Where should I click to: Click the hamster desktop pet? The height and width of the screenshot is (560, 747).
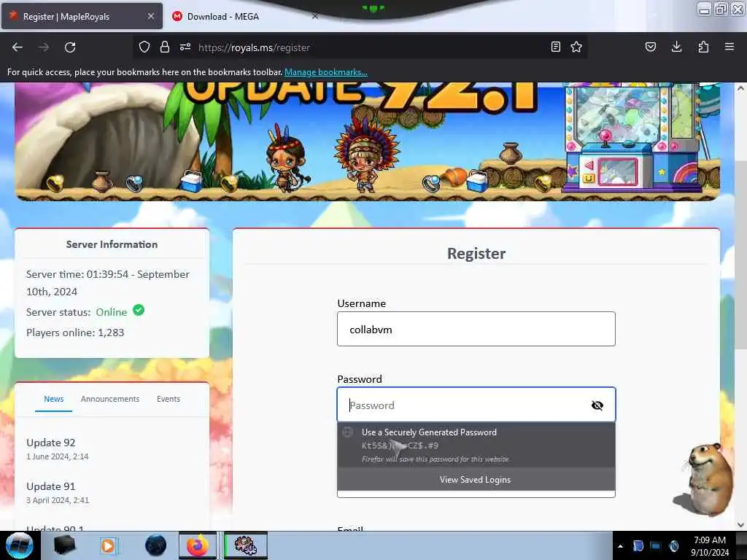click(x=704, y=480)
